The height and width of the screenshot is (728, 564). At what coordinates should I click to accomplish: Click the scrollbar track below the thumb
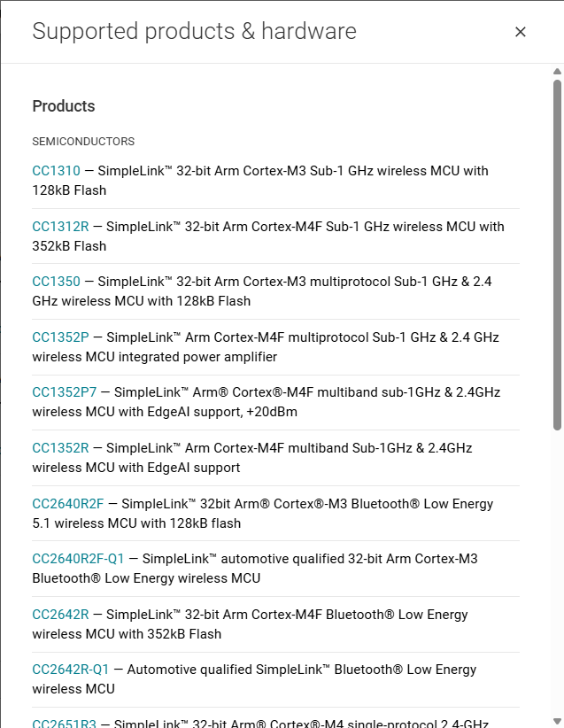558,573
